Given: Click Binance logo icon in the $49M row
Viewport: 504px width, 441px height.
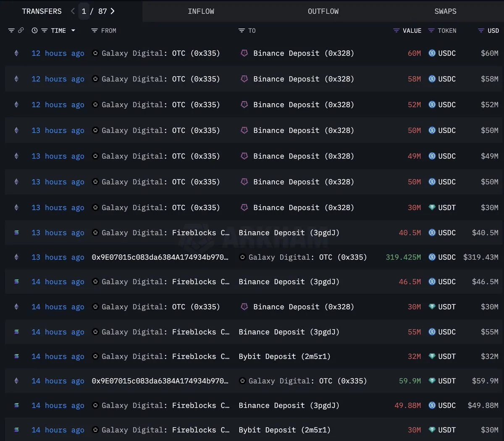Looking at the screenshot, I should (x=244, y=156).
